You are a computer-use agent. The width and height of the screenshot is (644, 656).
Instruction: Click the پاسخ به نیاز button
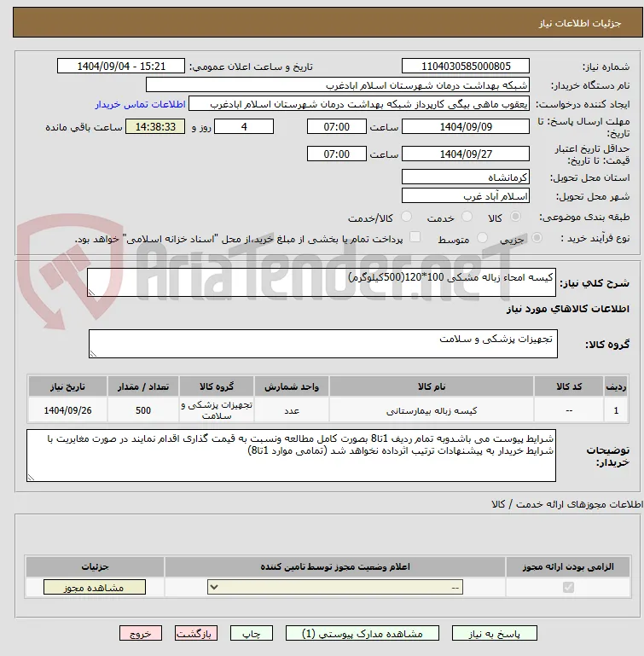click(494, 634)
